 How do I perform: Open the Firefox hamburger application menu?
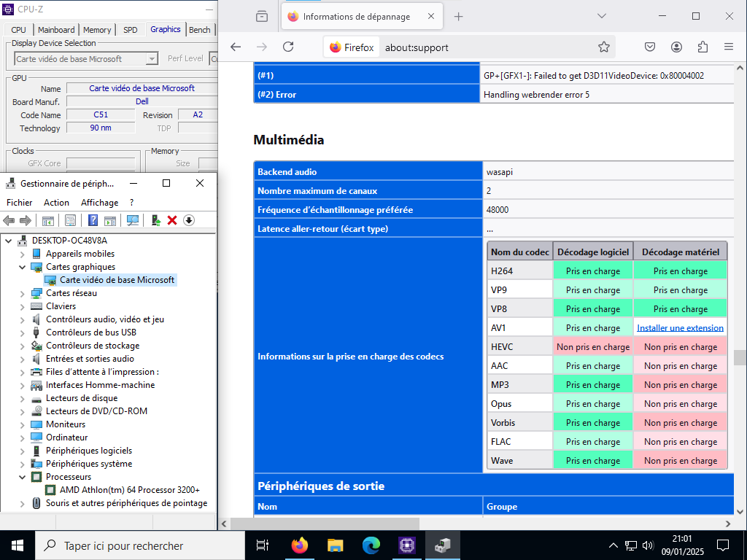[729, 47]
